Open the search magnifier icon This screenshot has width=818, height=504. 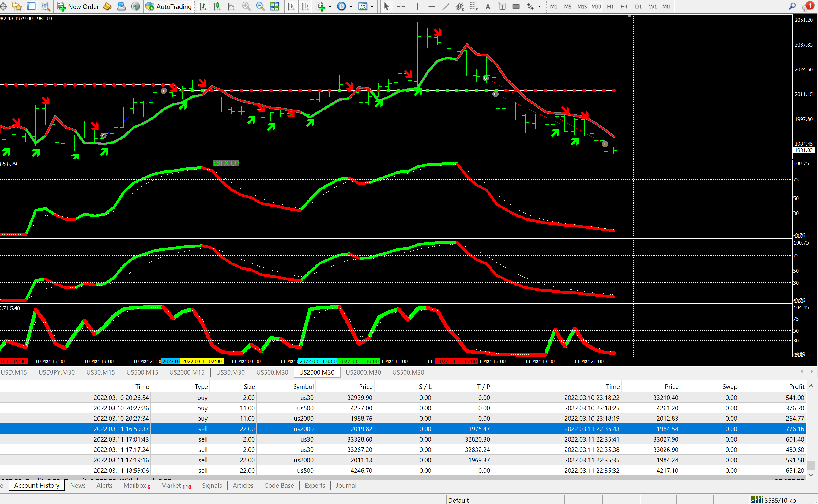pyautogui.click(x=792, y=6)
